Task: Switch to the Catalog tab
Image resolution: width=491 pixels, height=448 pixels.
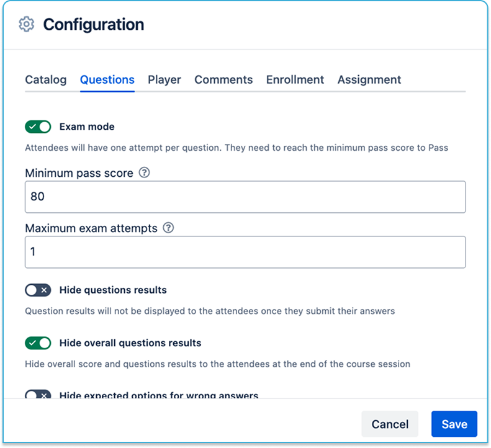Action: [45, 79]
